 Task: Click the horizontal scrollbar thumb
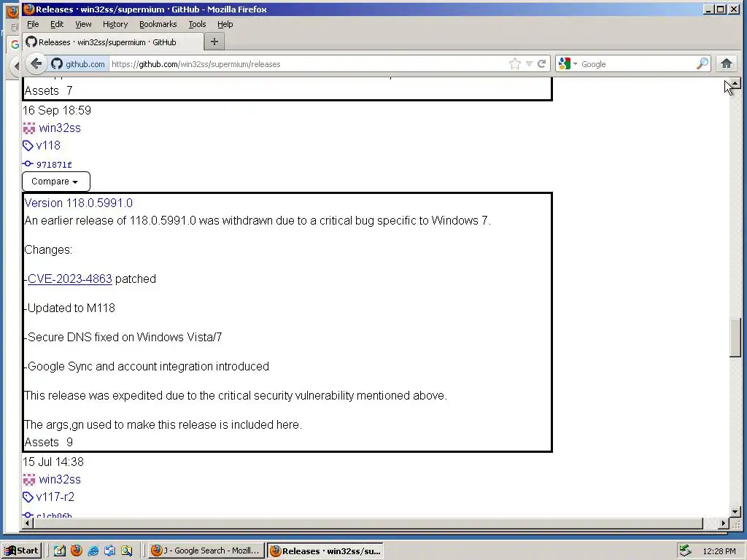click(368, 524)
